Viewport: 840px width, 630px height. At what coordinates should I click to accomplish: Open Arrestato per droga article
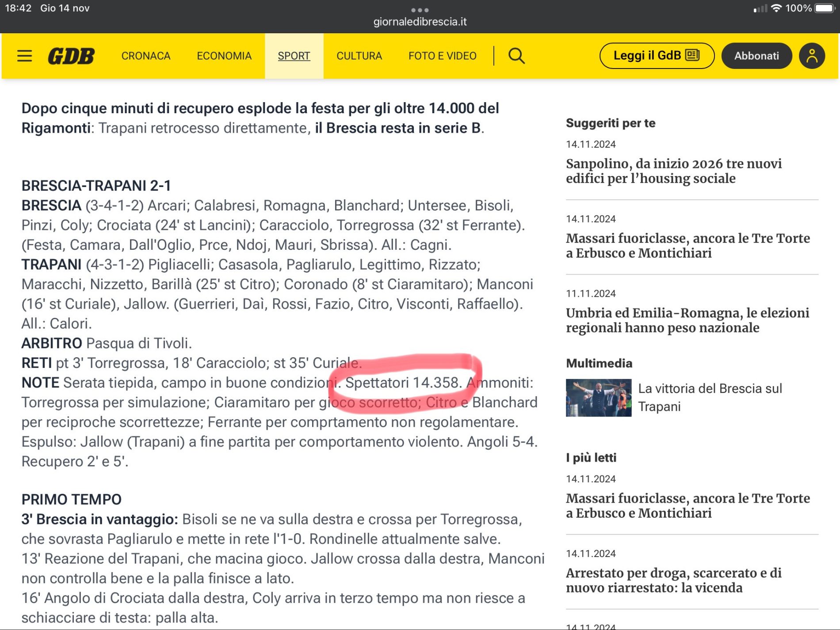[x=673, y=580]
